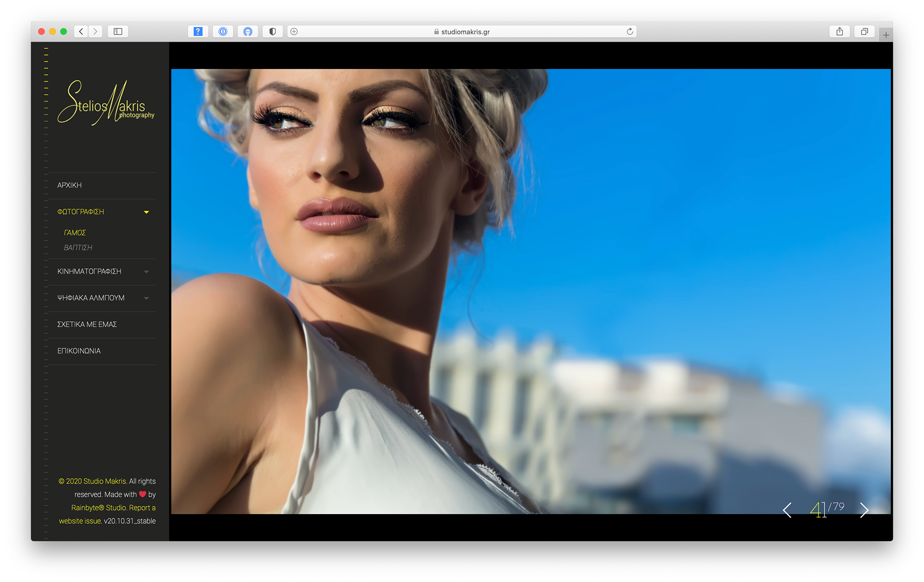Image resolution: width=924 pixels, height=582 pixels.
Task: Select the ΦΩΤΟΓΡΑΦΙΣΗ menu item
Action: pyautogui.click(x=80, y=212)
